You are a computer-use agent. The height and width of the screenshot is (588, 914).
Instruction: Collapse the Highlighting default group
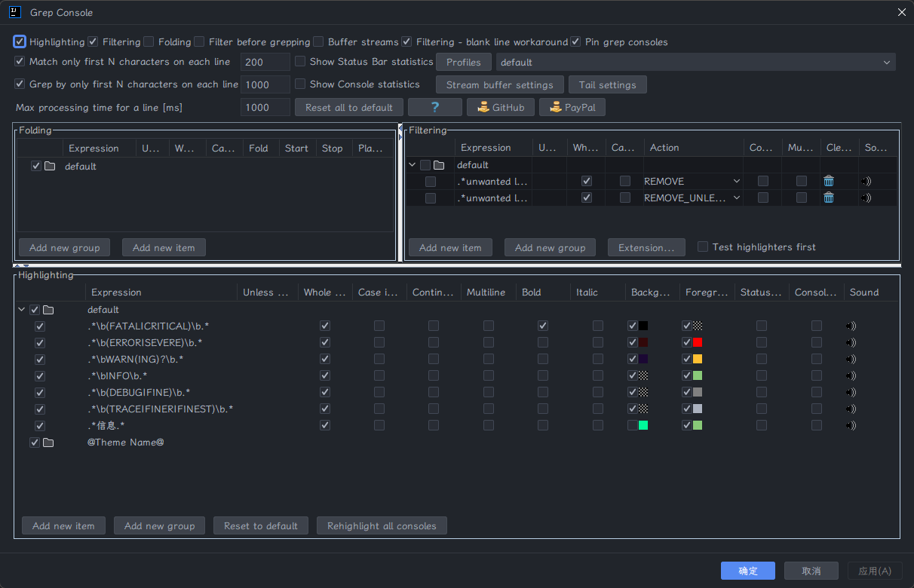21,310
